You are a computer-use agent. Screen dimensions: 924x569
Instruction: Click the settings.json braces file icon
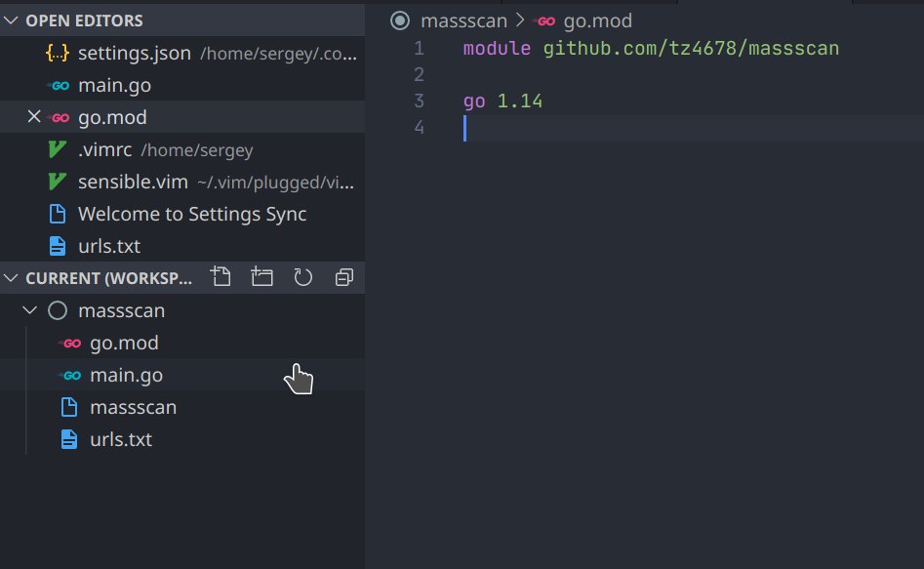coord(58,53)
